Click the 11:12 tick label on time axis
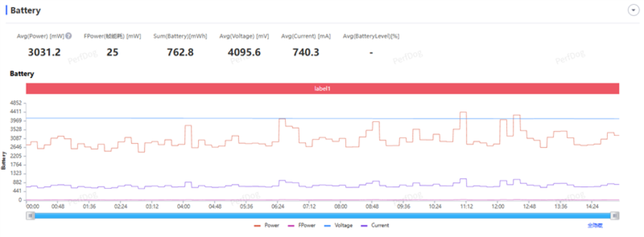Screen dimensions: 644x237 point(466,206)
